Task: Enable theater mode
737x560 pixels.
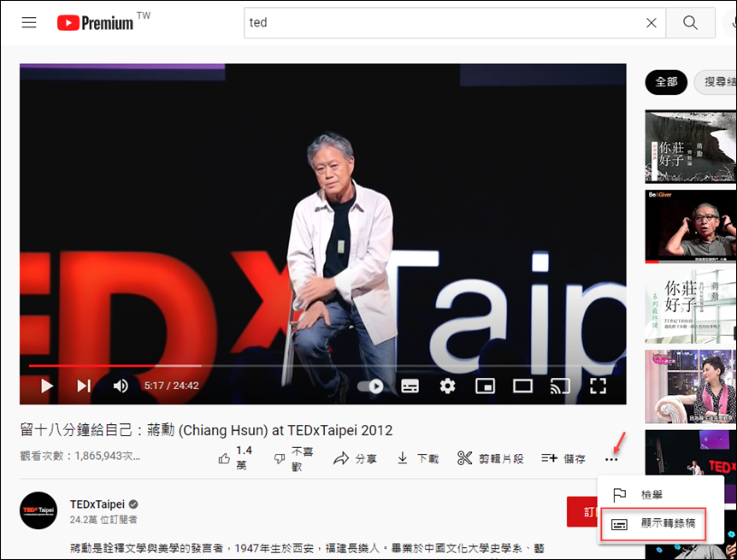Action: tap(522, 386)
